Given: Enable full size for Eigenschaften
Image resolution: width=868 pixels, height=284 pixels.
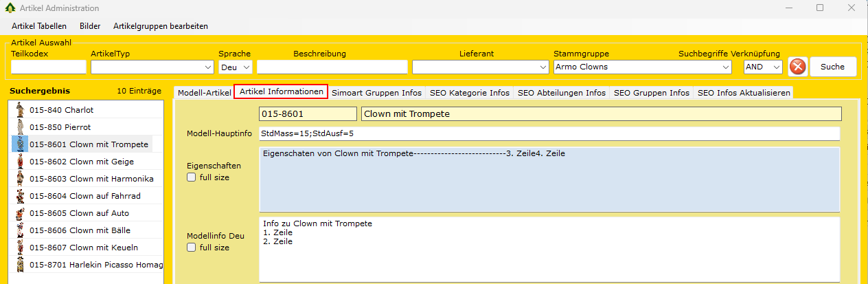Looking at the screenshot, I should click(x=192, y=177).
